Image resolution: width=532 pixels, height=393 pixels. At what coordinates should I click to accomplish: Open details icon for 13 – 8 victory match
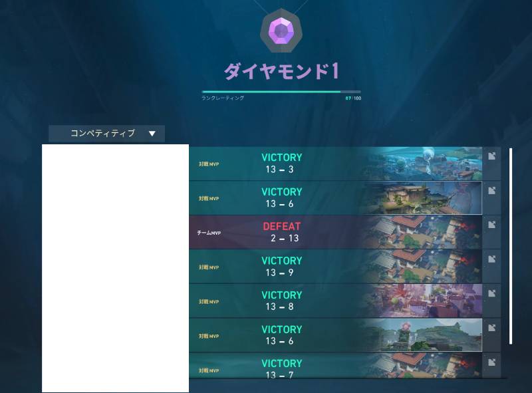coord(491,293)
